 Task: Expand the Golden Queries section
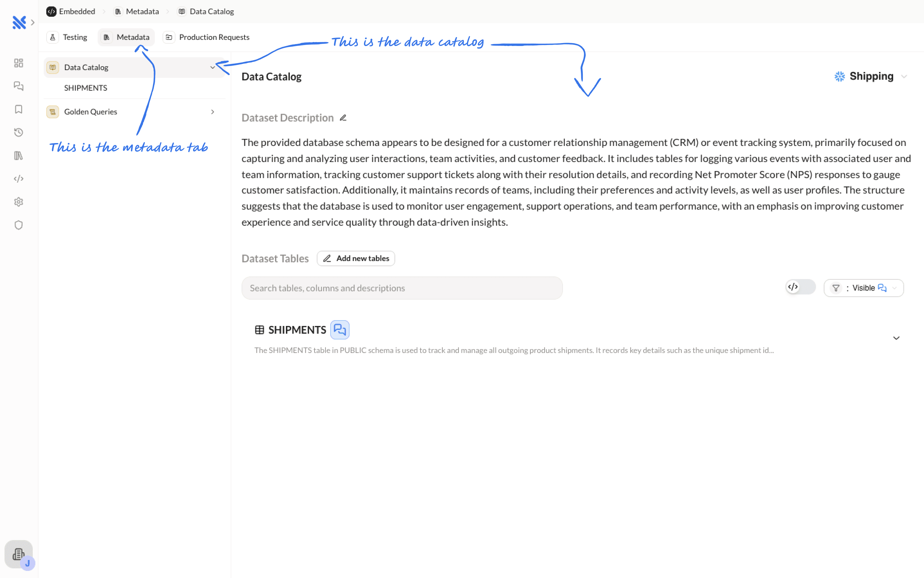[212, 112]
